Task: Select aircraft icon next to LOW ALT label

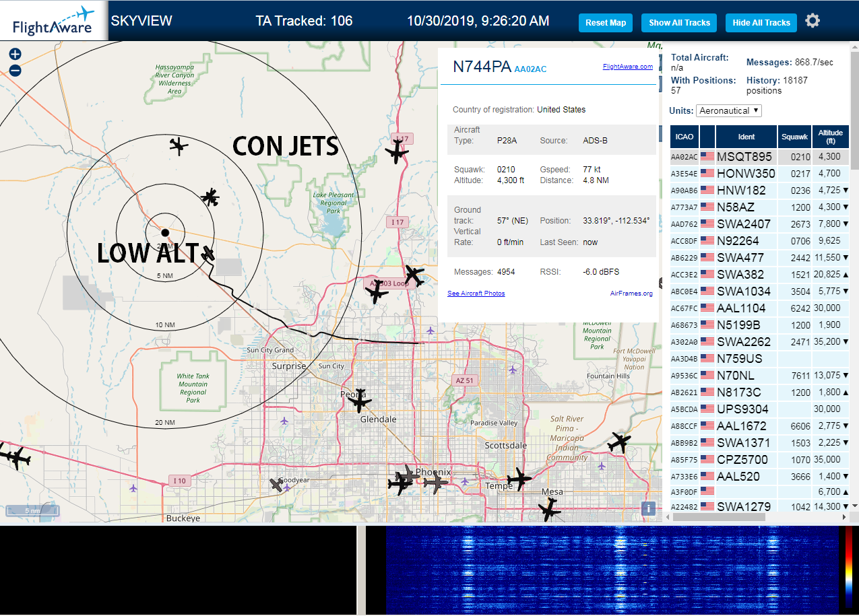Action: click(208, 253)
